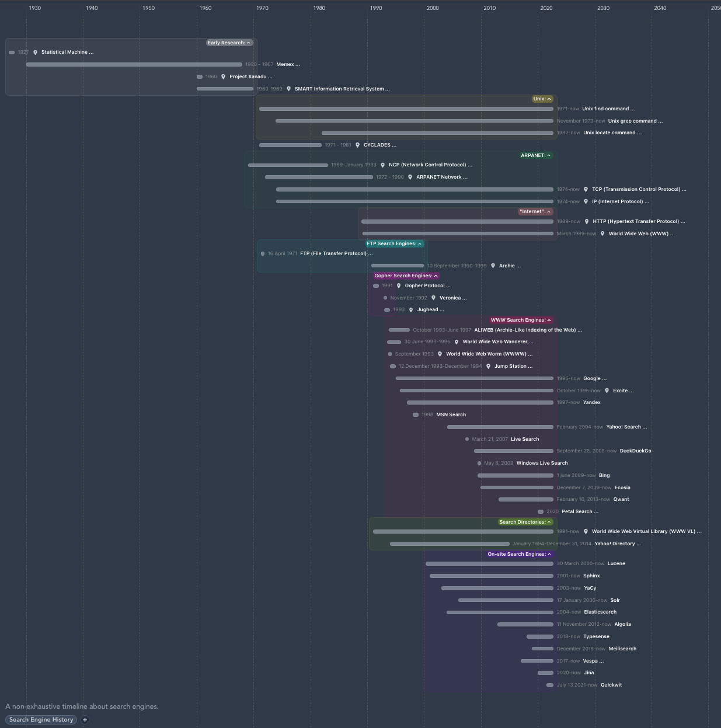Screen dimensions: 721x728
Task: Click the 2000 year label on the ruler
Action: click(x=433, y=8)
